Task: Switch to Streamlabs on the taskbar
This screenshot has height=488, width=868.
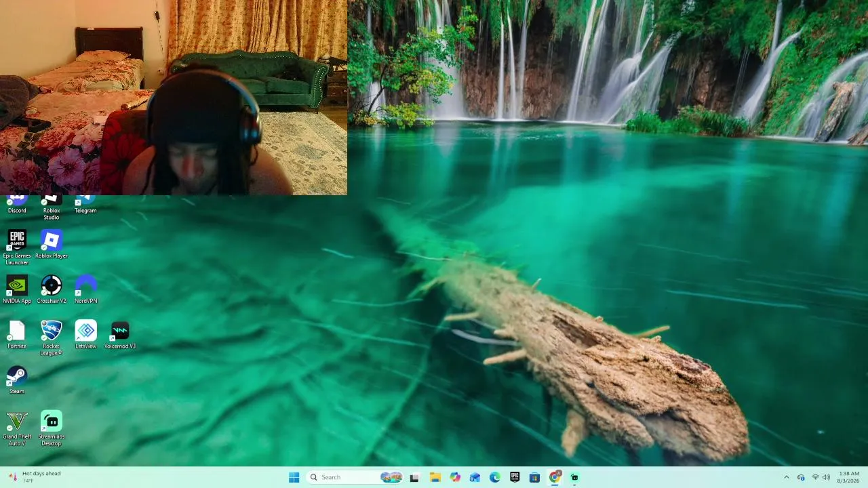Action: tap(574, 477)
